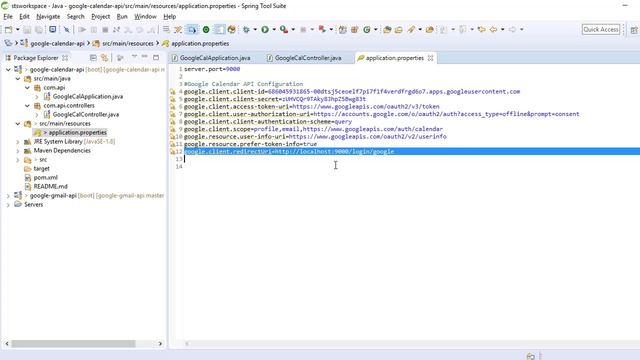The width and height of the screenshot is (640, 360).
Task: Open the New wizard dropdown arrow
Action: tap(18, 29)
